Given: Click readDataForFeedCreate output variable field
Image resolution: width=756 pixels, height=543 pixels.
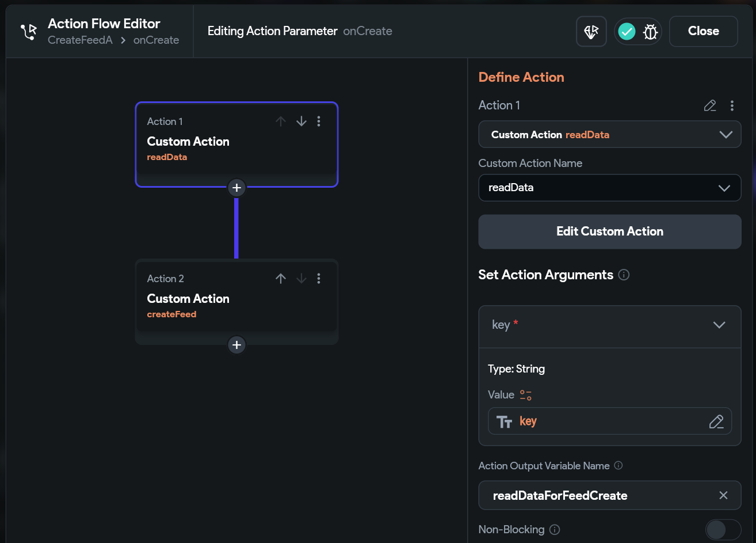Looking at the screenshot, I should (x=610, y=495).
